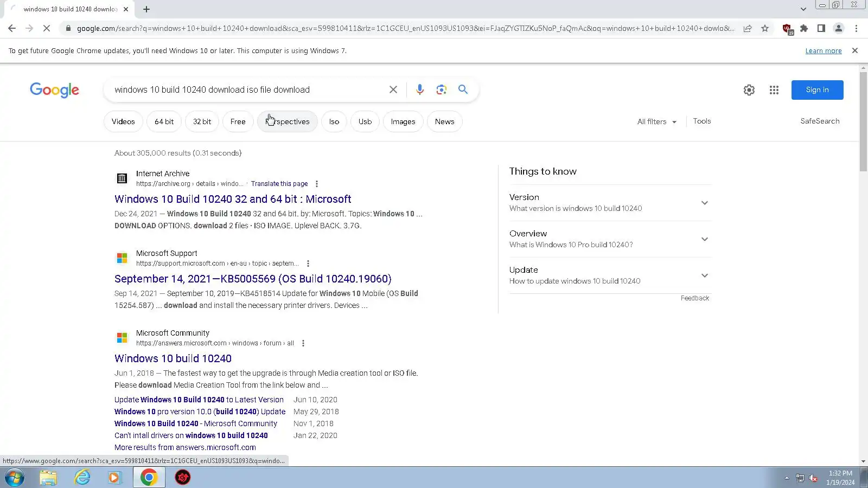Close the windows 10 build 10240 tab
This screenshot has height=488, width=868.
[126, 9]
